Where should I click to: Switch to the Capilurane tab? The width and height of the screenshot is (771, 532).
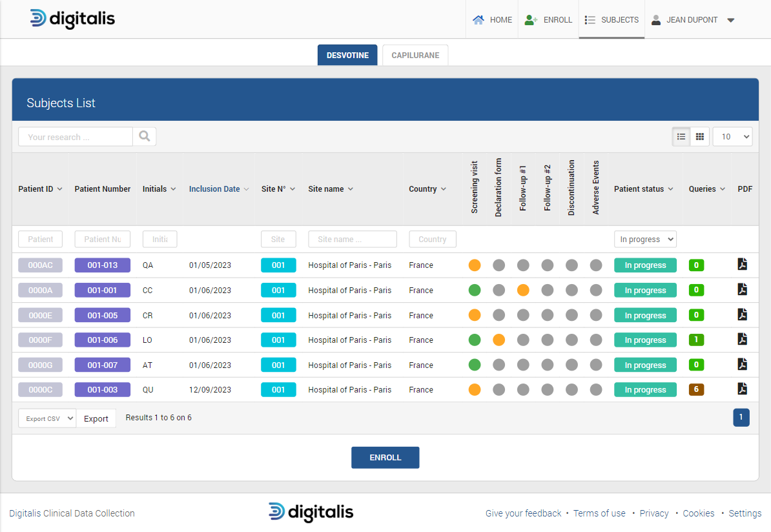[415, 56]
